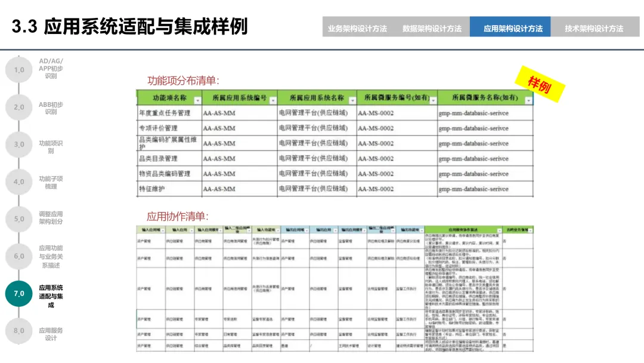
Task: Click the 1.0 step circle
Action: point(19,69)
